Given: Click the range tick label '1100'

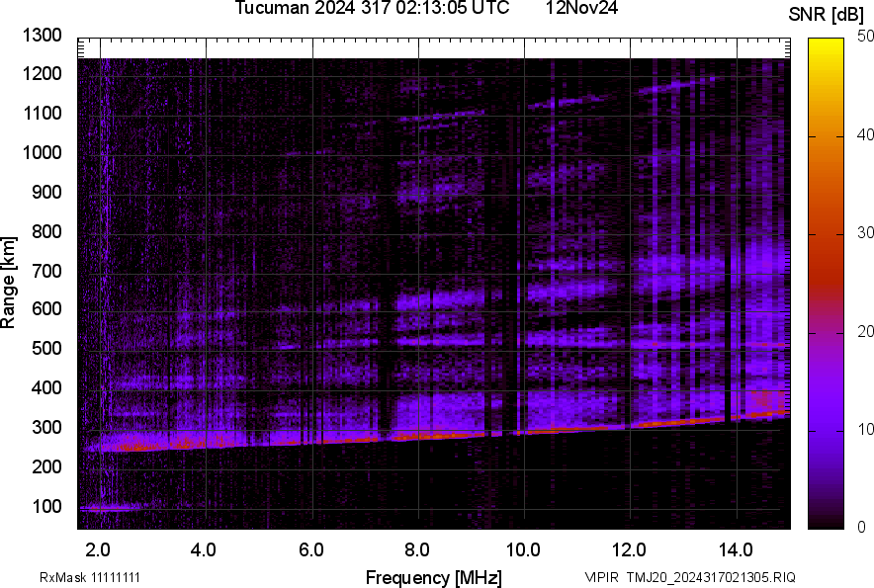Looking at the screenshot, I should (x=42, y=113).
